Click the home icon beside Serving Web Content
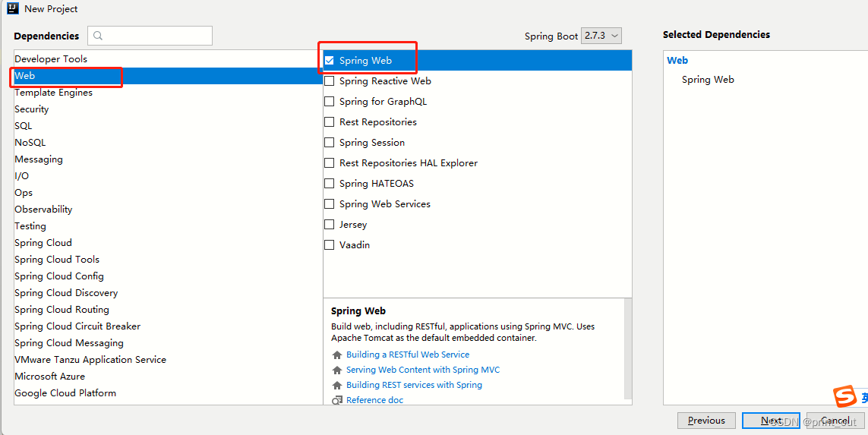The image size is (868, 435). click(x=336, y=370)
